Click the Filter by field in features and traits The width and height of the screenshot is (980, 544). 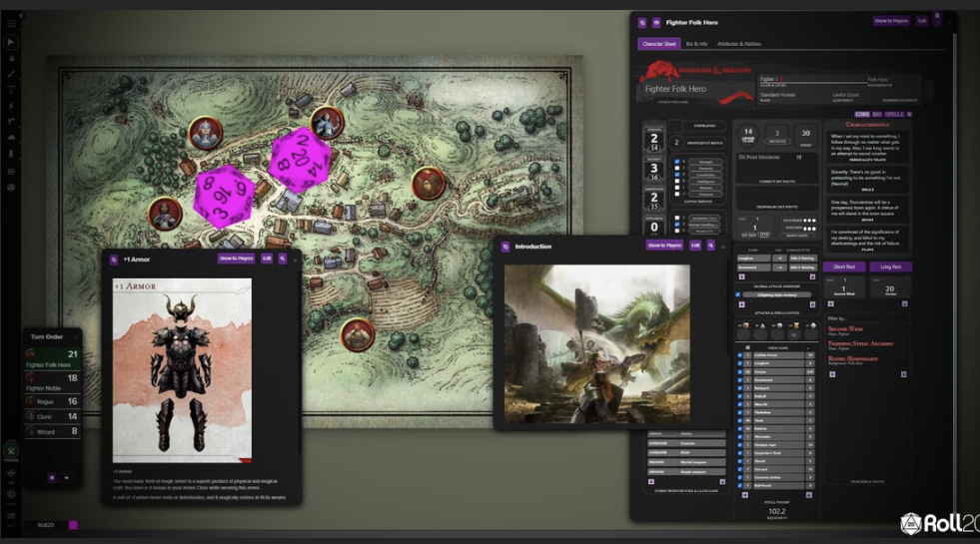[867, 318]
